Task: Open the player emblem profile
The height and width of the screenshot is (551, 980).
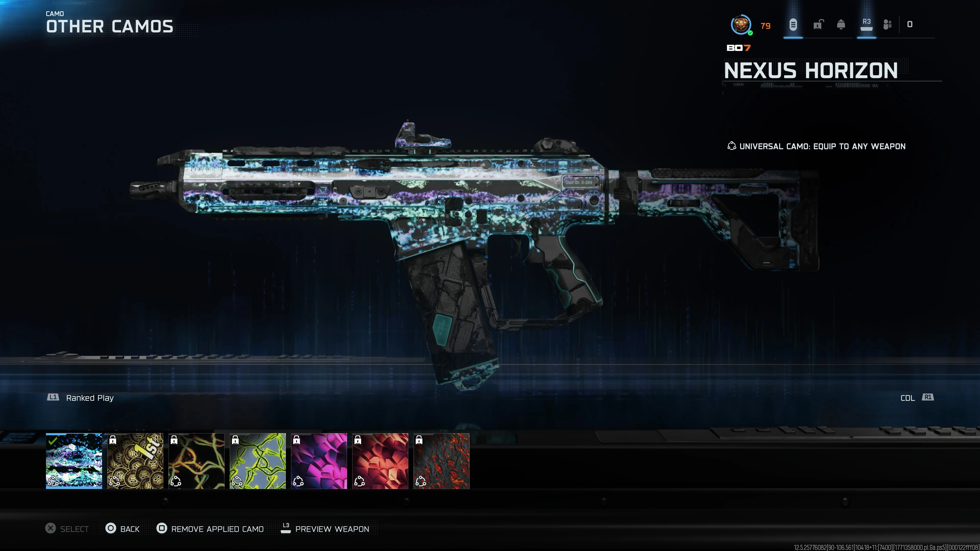Action: 741,25
